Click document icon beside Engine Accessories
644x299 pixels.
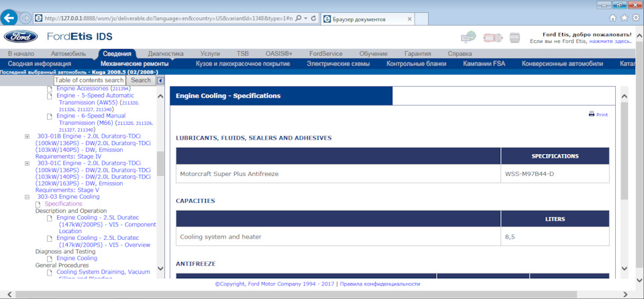[x=49, y=89]
